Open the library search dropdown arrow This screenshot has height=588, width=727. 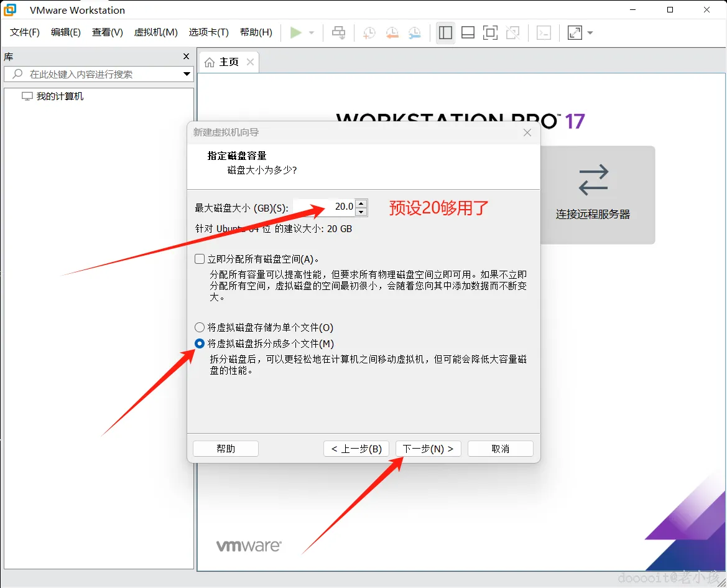187,74
